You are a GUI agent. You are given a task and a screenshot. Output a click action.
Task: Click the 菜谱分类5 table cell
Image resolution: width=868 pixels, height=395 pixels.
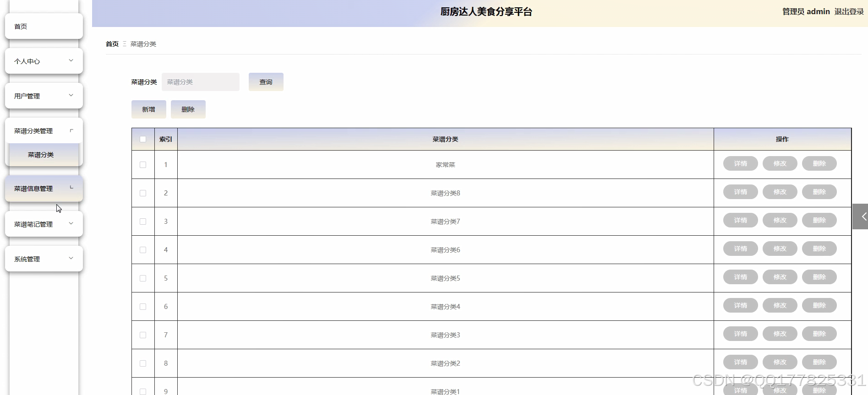tap(445, 278)
